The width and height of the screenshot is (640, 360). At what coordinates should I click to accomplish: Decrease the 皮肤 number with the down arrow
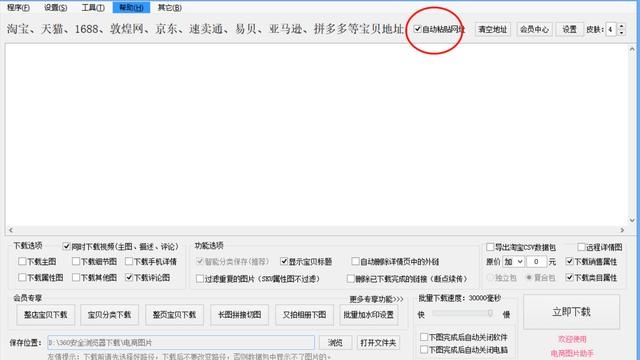tap(621, 33)
